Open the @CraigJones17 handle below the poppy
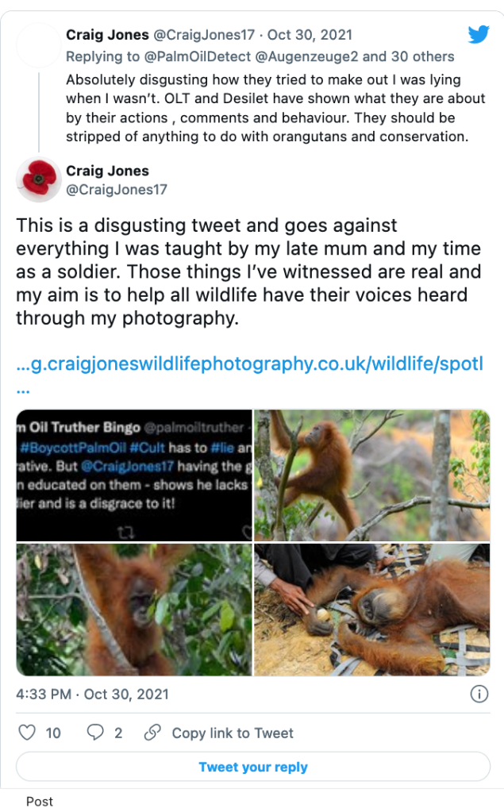Screen dimensions: 504x812 click(x=117, y=190)
